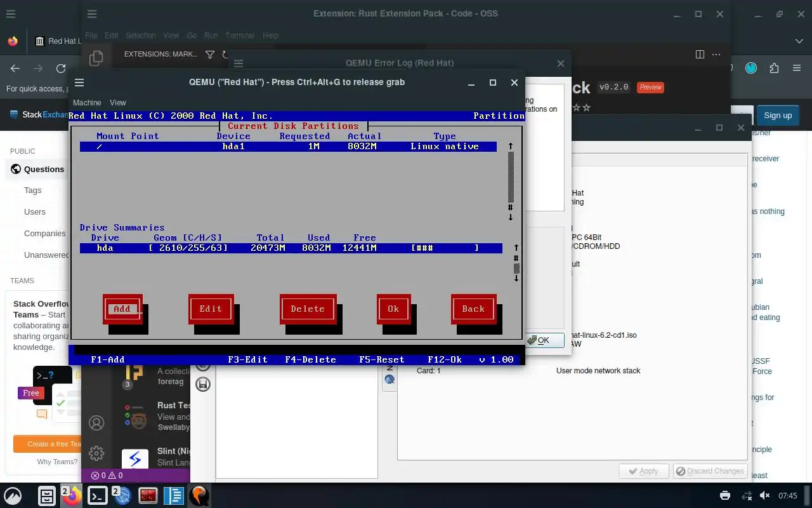This screenshot has height=508, width=812.
Task: Open the Firefox extensions puzzle icon
Action: (774, 68)
